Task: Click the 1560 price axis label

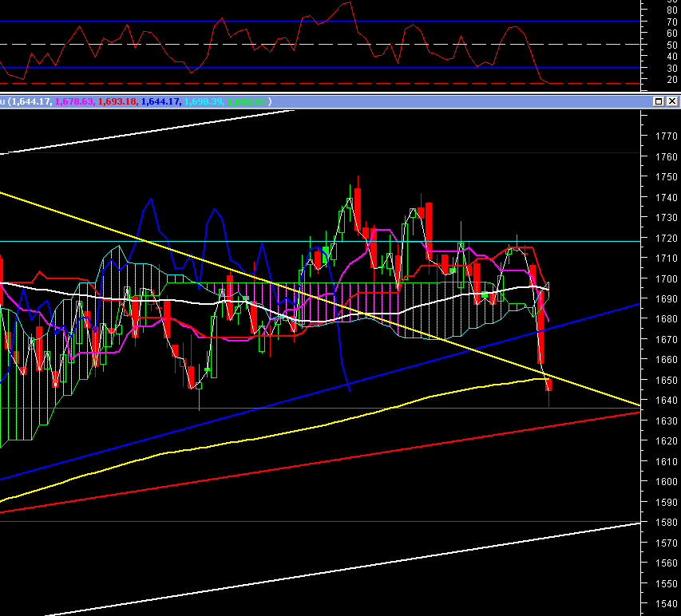Action: click(x=667, y=563)
